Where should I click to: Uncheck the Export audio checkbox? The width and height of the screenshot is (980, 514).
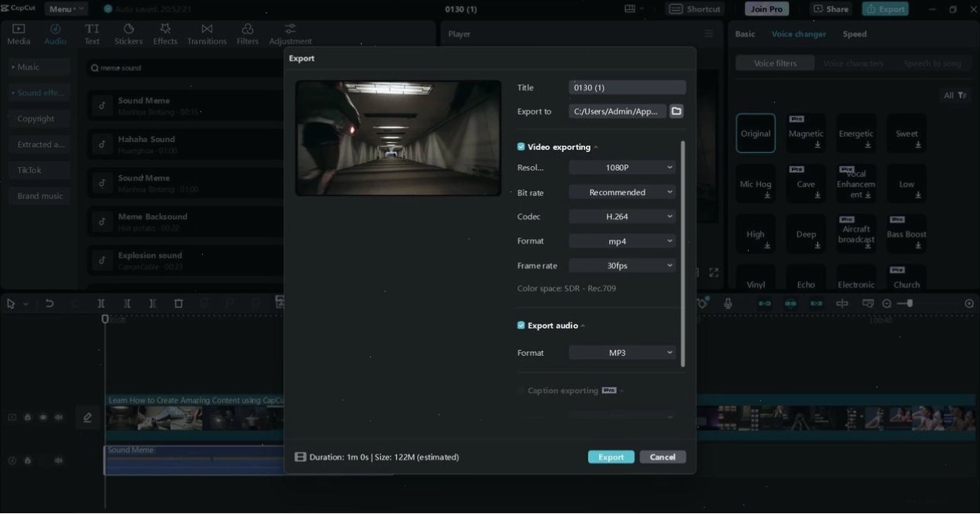521,326
